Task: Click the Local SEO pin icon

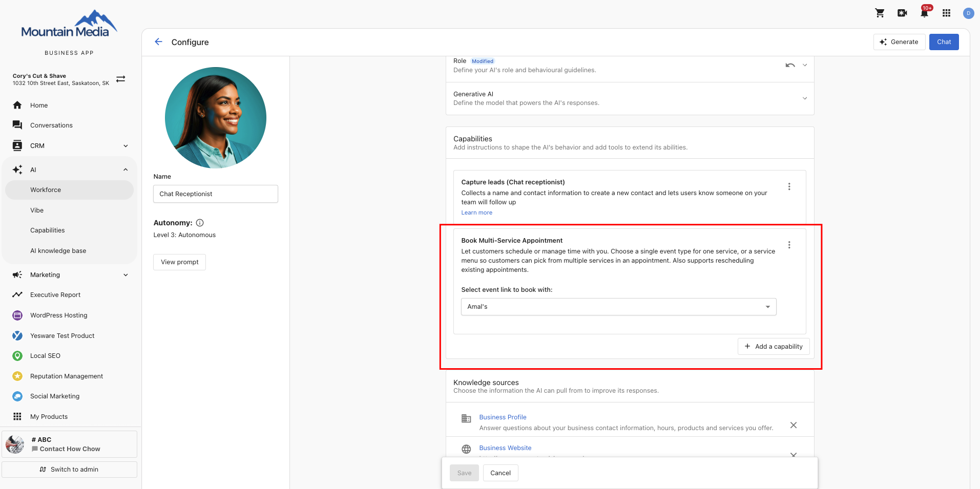Action: (17, 355)
